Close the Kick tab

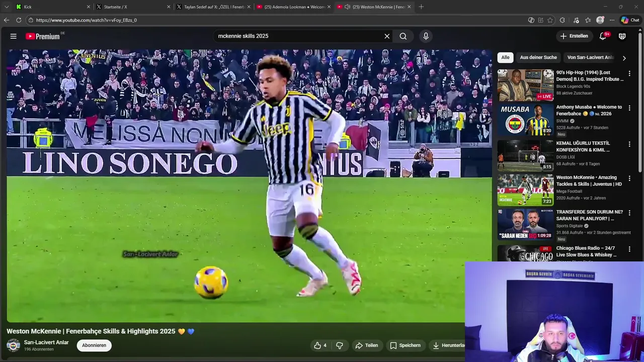(89, 7)
